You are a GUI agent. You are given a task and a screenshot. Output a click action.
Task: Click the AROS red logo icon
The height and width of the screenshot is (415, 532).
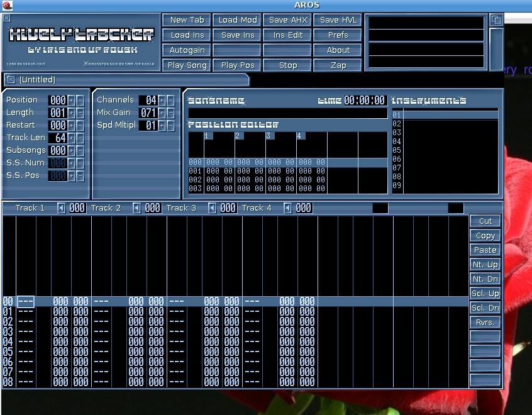click(x=8, y=6)
